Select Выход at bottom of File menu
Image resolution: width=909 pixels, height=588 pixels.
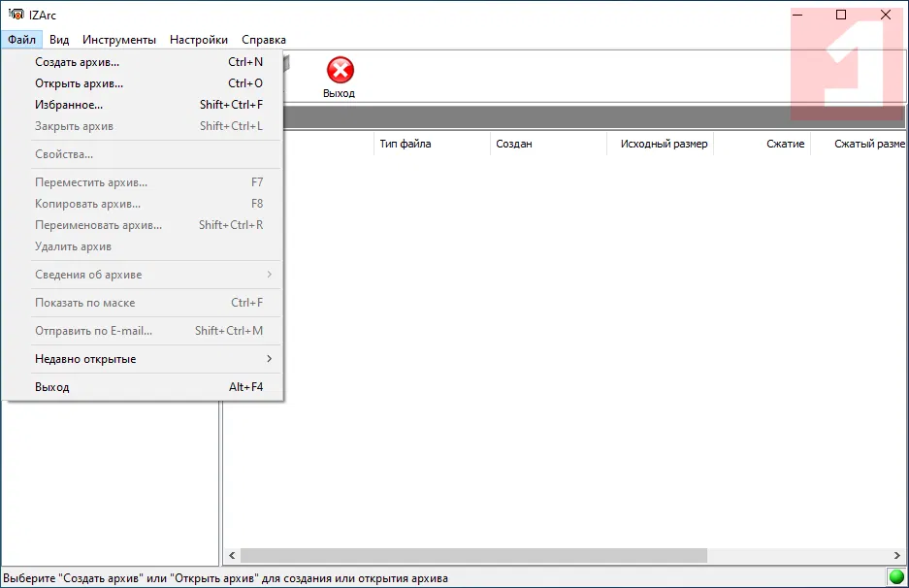pyautogui.click(x=143, y=387)
